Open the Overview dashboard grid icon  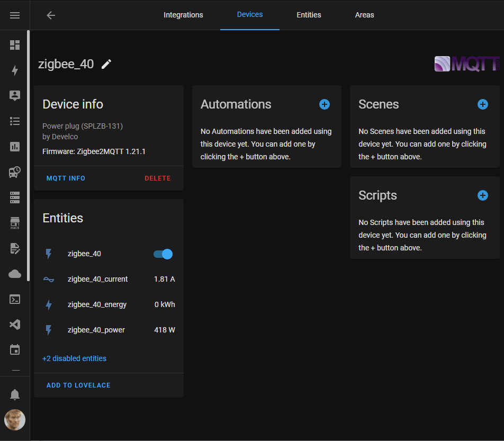click(x=15, y=45)
